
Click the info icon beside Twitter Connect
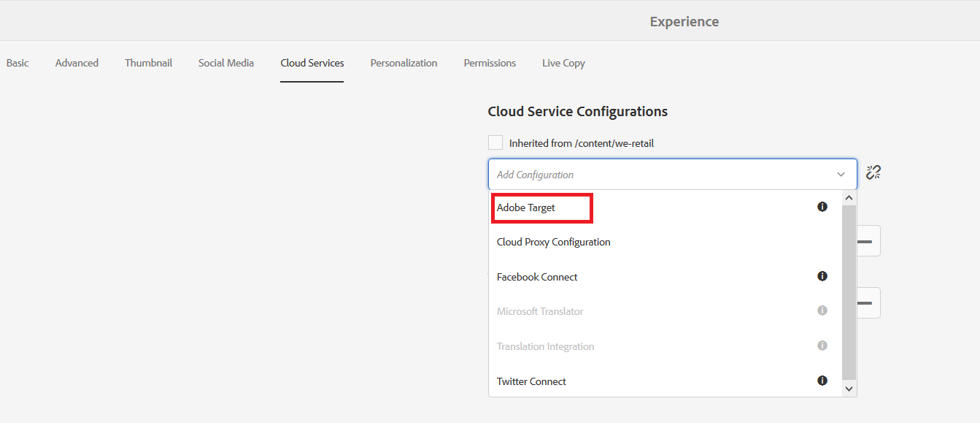pyautogui.click(x=822, y=381)
